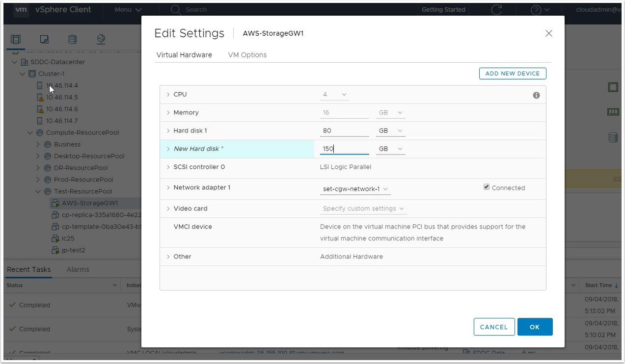
Task: Open New Hard disk unit dropdown
Action: click(x=391, y=149)
